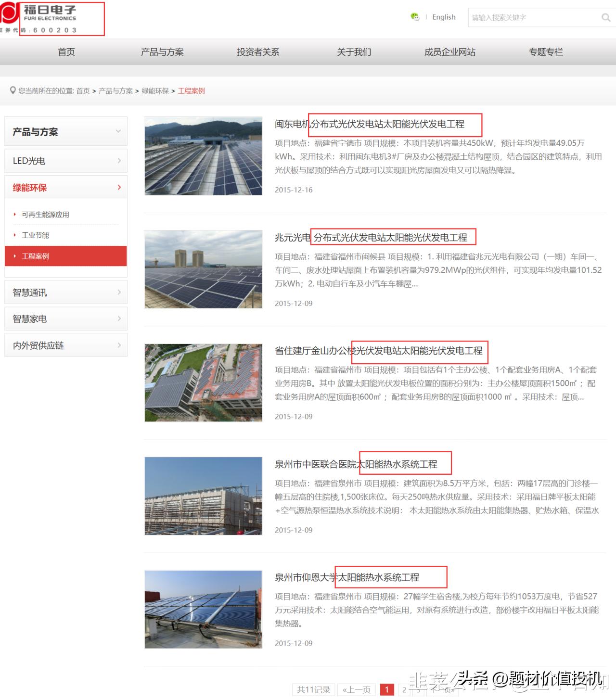Click the 泉州市仰恩大学 project thumbnail image

coord(203,609)
